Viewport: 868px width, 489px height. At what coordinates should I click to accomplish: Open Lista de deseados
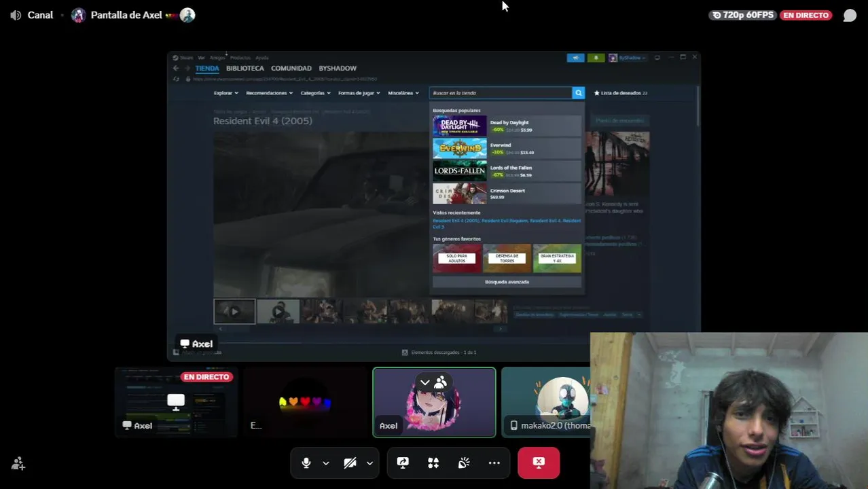pyautogui.click(x=621, y=93)
